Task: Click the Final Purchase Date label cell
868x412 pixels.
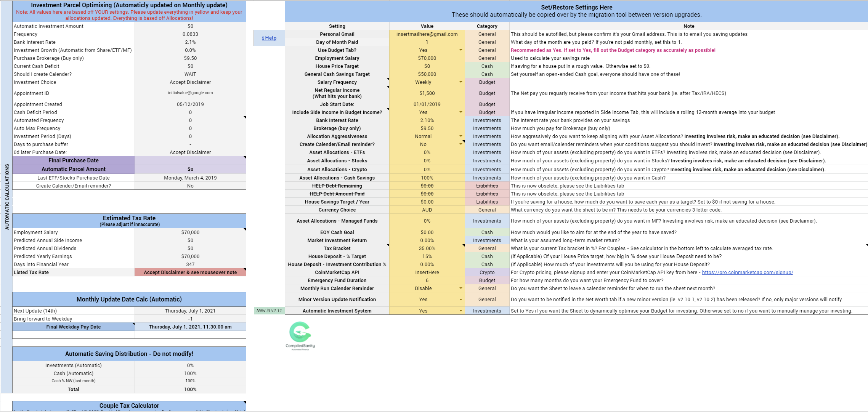Action: click(x=74, y=160)
